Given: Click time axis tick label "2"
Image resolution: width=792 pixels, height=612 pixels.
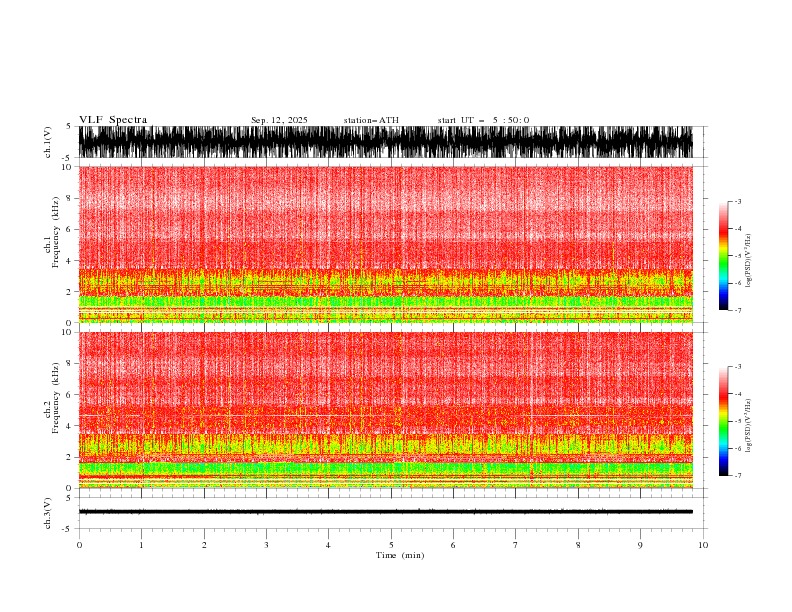Looking at the screenshot, I should click(204, 545).
